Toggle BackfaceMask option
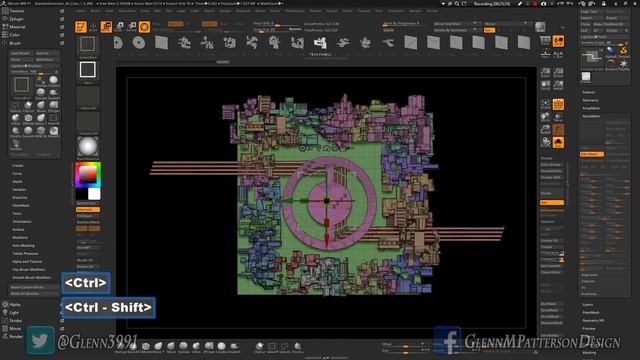The height and width of the screenshot is (360, 640). click(87, 222)
